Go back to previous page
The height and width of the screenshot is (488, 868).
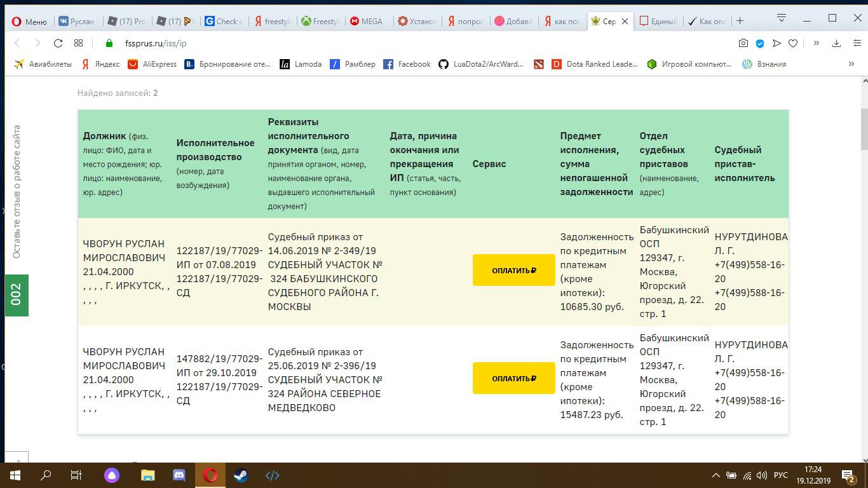pos(17,43)
